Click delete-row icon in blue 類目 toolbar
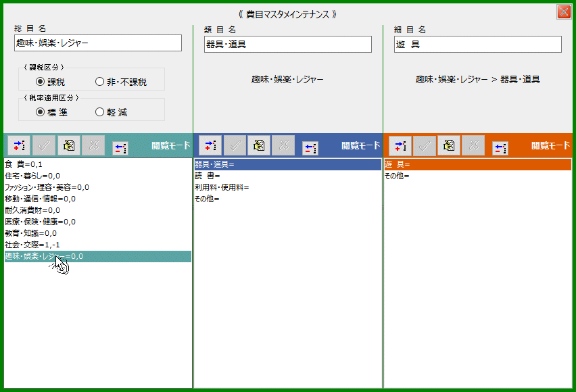Viewport: 576px width, 392px height. pyautogui.click(x=310, y=148)
